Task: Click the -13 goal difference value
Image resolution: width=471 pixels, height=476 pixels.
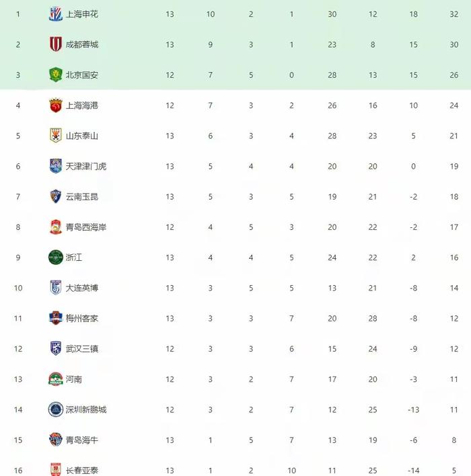Action: click(x=413, y=409)
